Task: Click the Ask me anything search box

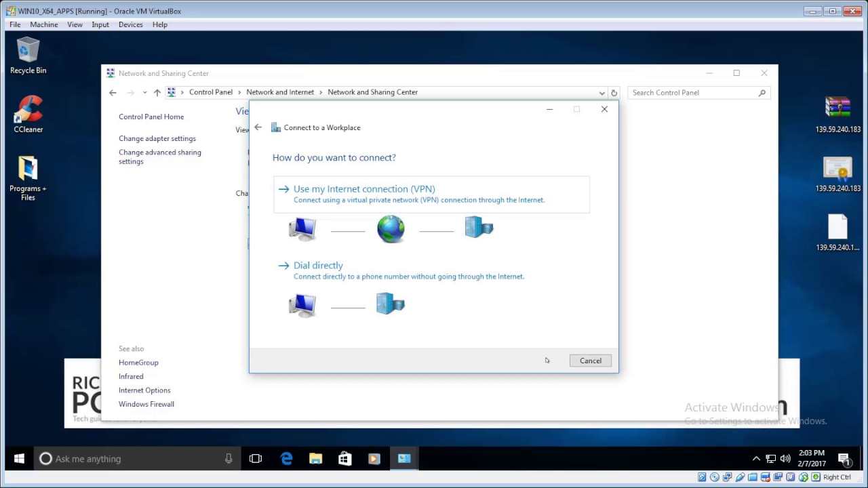Action: pos(136,459)
